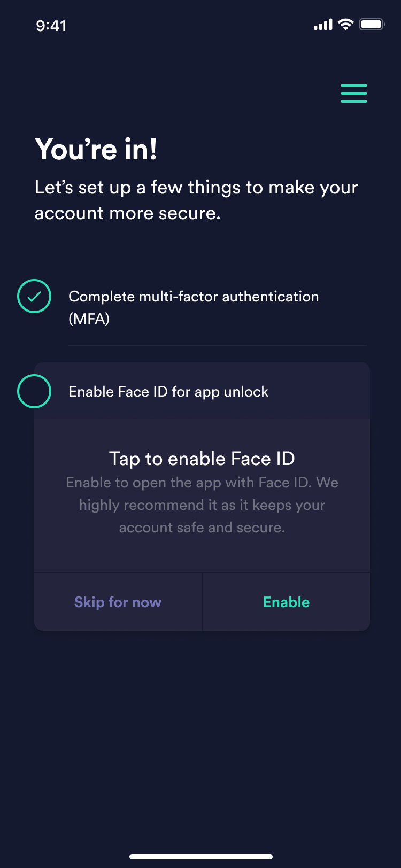Viewport: 401px width, 868px height.
Task: Tap the "Tap to enable Face ID" title
Action: pos(202,459)
